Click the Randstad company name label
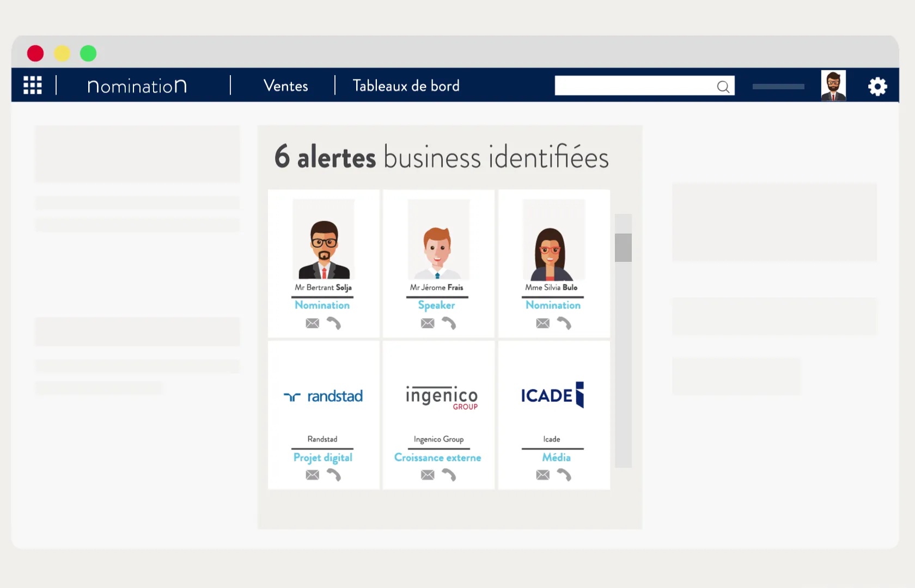Viewport: 915px width, 588px height. [x=322, y=439]
